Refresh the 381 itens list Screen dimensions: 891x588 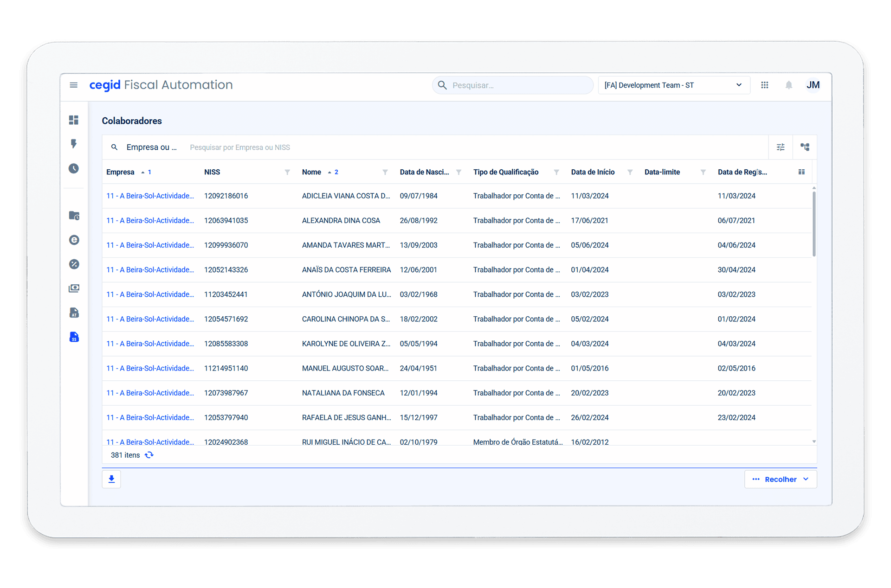point(149,455)
